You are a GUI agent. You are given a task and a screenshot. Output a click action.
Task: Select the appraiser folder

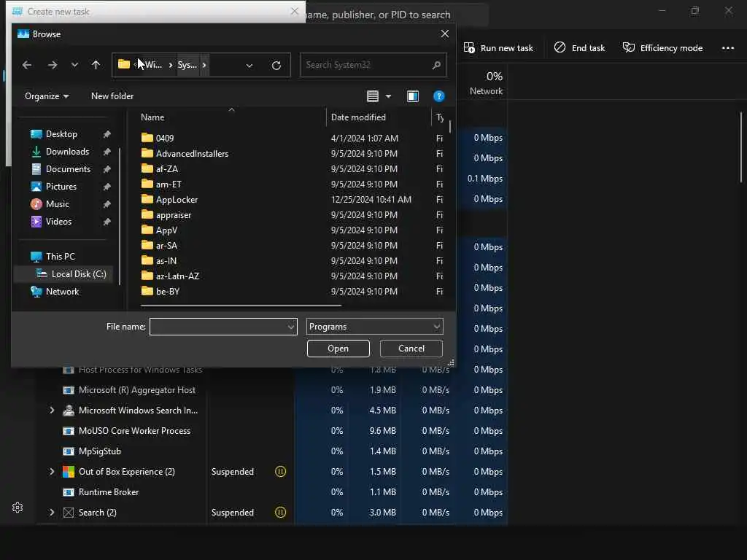[x=174, y=215]
